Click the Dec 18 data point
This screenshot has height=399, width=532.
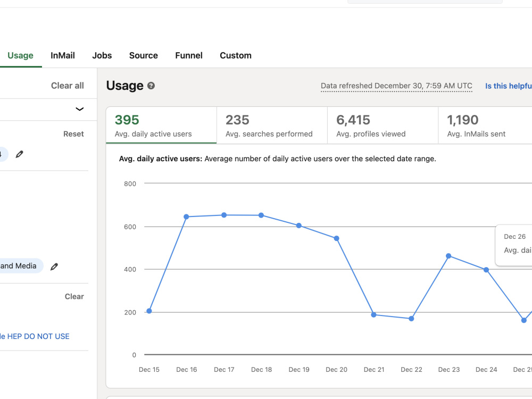(261, 215)
